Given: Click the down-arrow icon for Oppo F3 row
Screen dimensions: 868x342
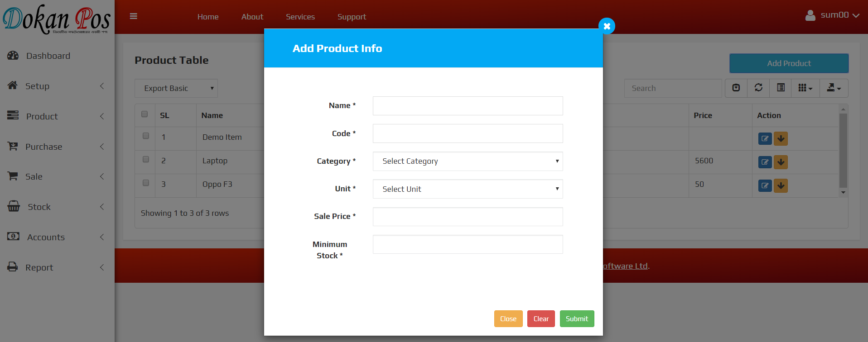Looking at the screenshot, I should [x=781, y=185].
